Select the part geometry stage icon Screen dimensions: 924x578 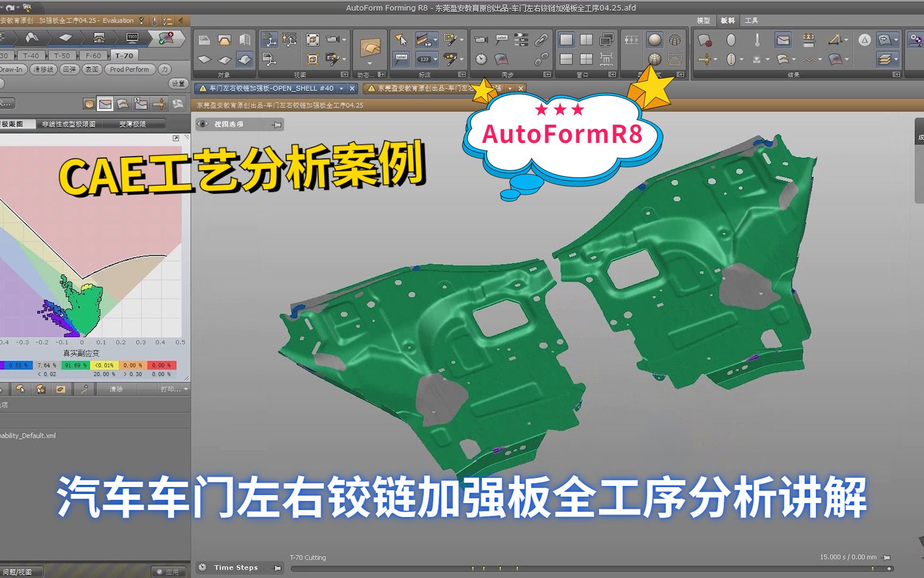32,37
